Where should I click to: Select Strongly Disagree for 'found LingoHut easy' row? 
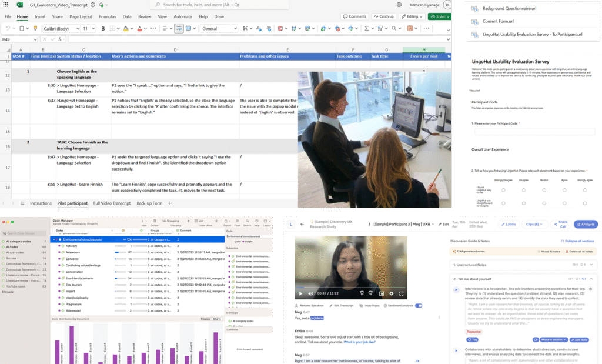point(503,190)
